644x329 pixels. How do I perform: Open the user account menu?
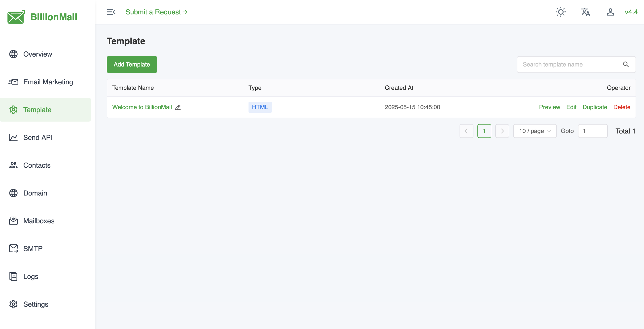(x=610, y=12)
